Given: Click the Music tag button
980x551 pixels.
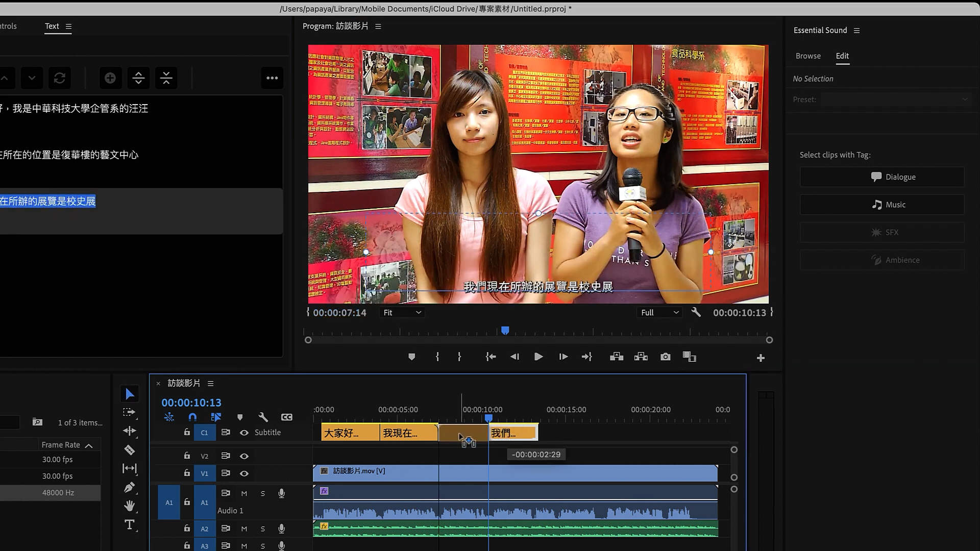Looking at the screenshot, I should coord(881,205).
